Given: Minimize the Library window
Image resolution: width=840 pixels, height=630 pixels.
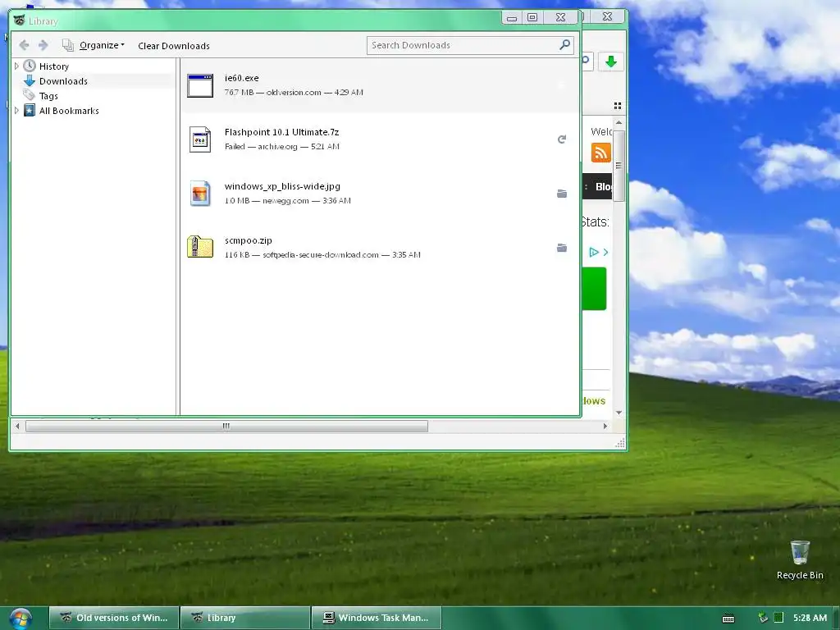Looking at the screenshot, I should (x=512, y=17).
